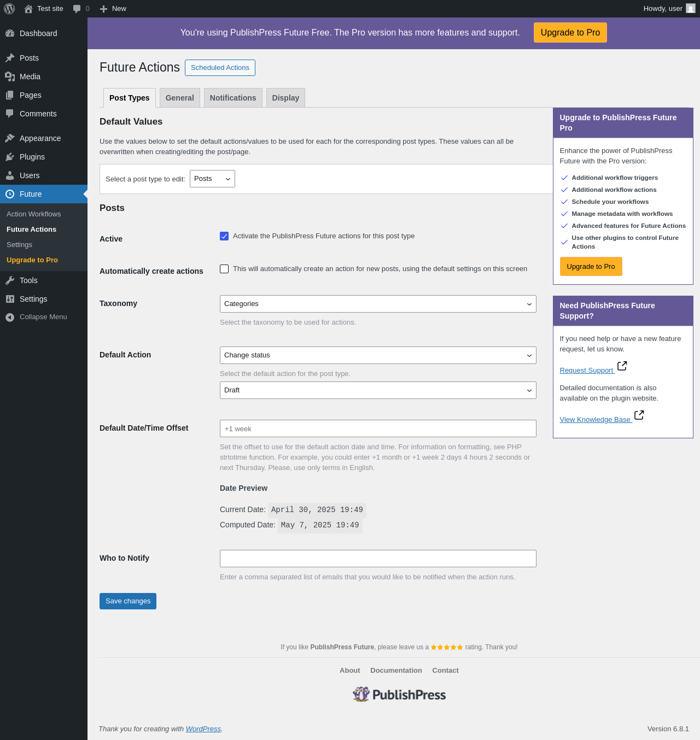Switch to the Post Types tab

tap(130, 98)
